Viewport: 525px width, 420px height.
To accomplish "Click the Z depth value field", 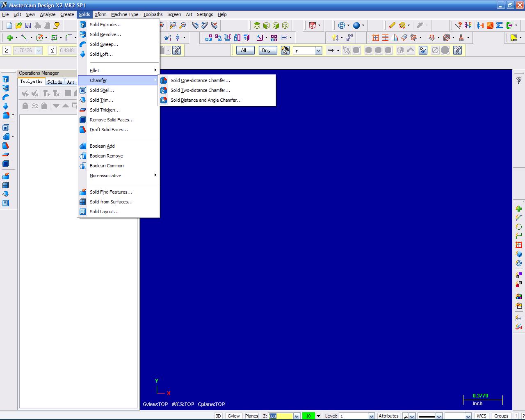I will pos(281,416).
